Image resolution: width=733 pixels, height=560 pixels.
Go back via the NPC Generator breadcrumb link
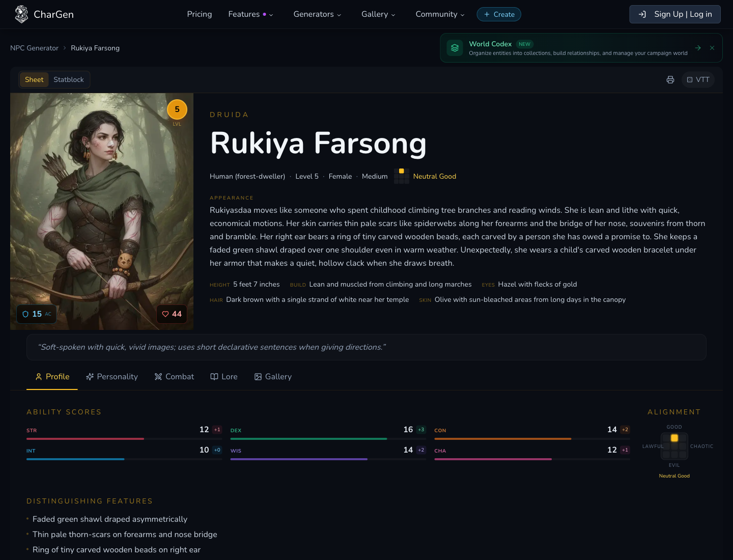point(34,47)
